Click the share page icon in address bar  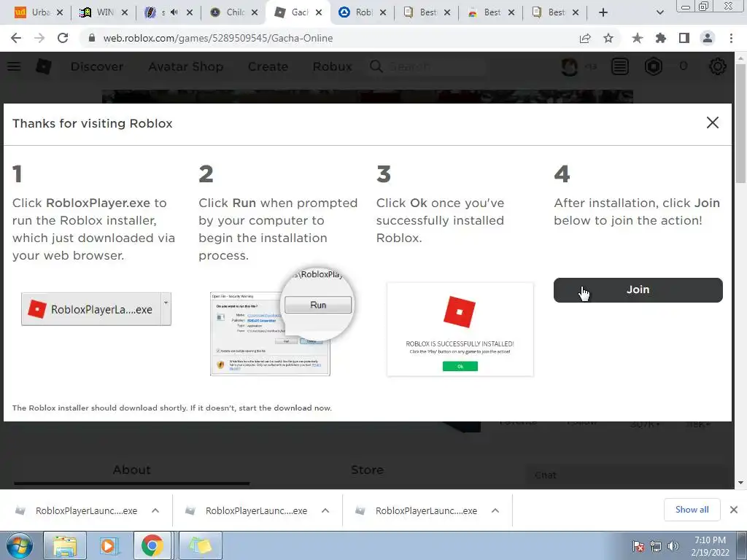[x=585, y=38]
